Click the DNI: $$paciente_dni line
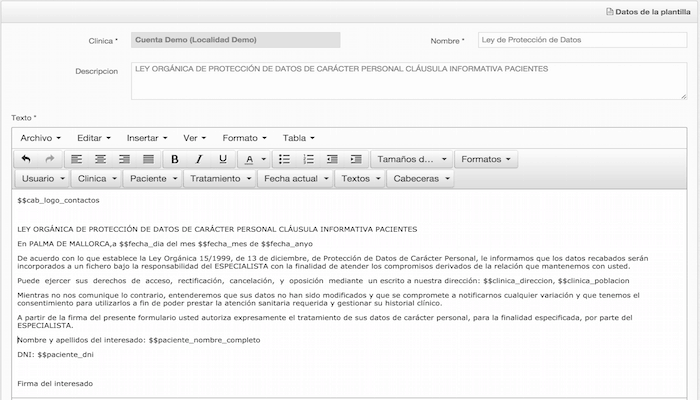This screenshot has height=400, width=700. tap(55, 354)
